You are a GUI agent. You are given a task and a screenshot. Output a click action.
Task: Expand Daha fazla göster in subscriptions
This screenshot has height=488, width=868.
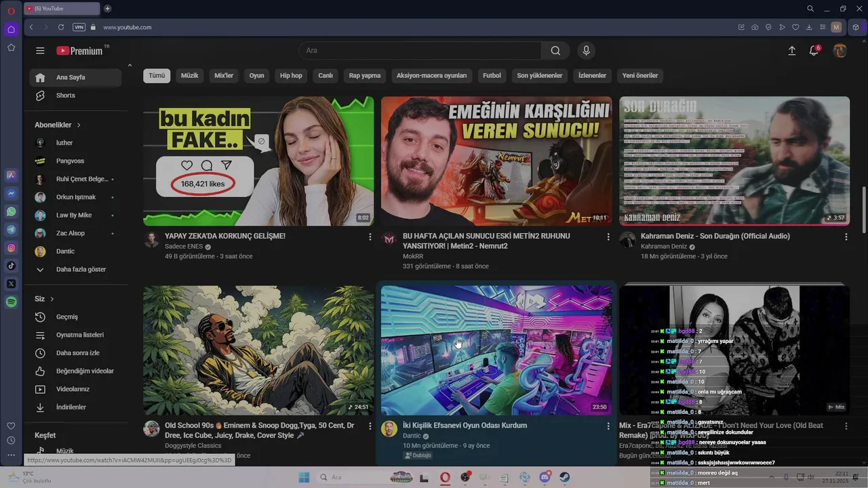coord(75,269)
